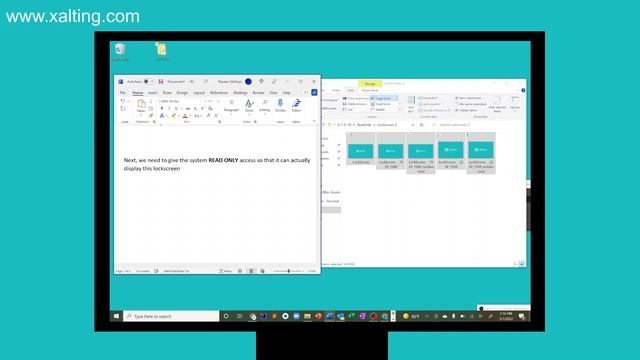The width and height of the screenshot is (640, 360).
Task: Click the Paste clipboard icon
Action: pyautogui.click(x=141, y=104)
